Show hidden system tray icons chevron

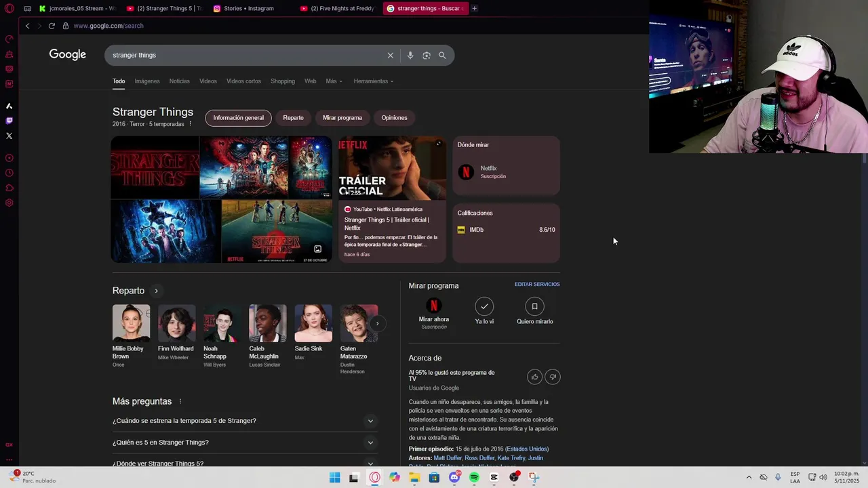[749, 477]
